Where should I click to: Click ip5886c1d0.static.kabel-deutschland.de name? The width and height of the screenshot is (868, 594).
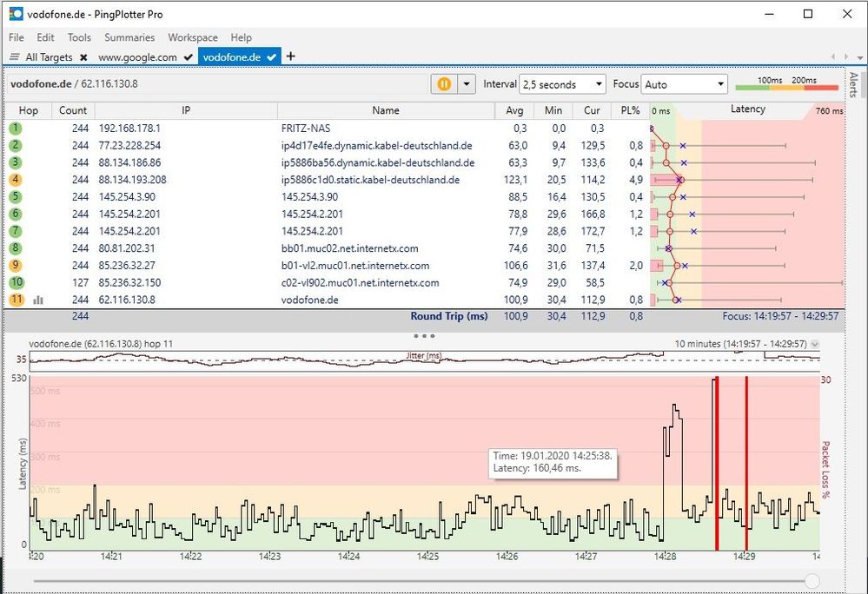(370, 180)
